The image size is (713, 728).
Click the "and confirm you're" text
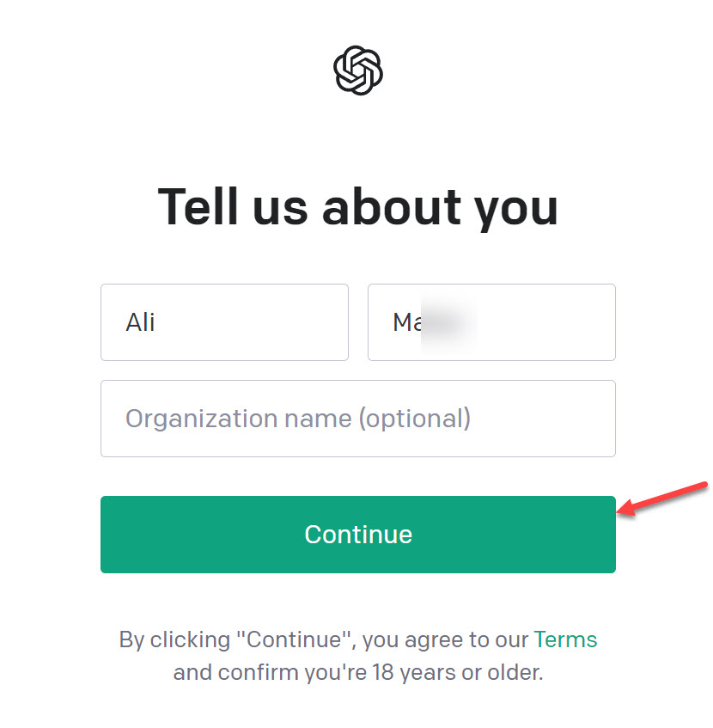pos(270,673)
